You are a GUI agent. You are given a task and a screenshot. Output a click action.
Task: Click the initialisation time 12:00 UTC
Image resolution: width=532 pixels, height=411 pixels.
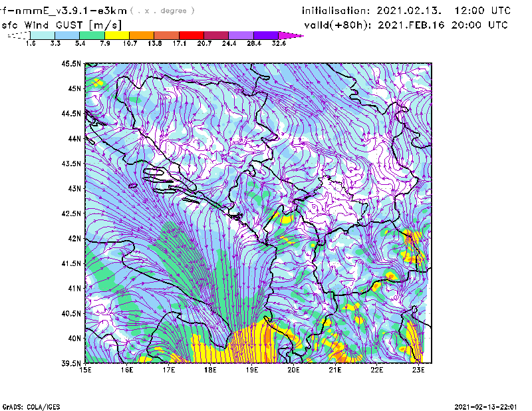click(483, 11)
